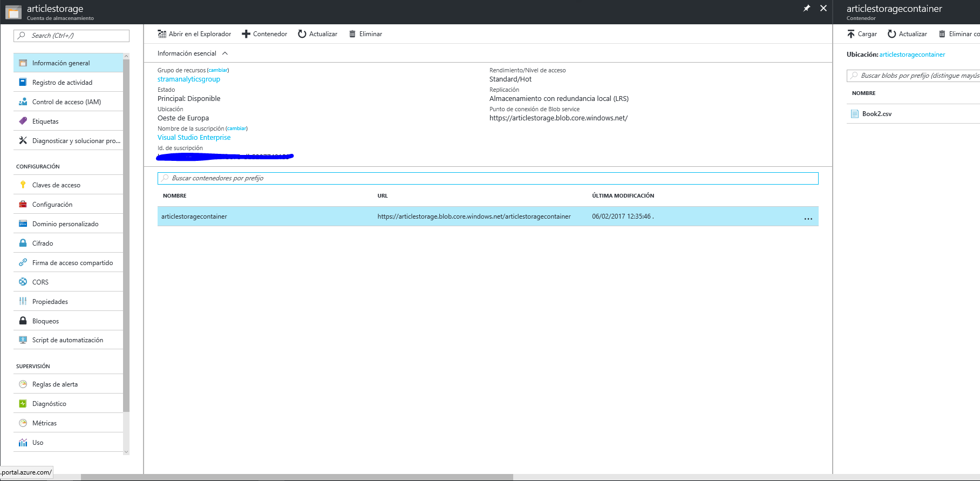Click the Claves de acceso key icon
This screenshot has width=980, height=481.
pos(23,185)
